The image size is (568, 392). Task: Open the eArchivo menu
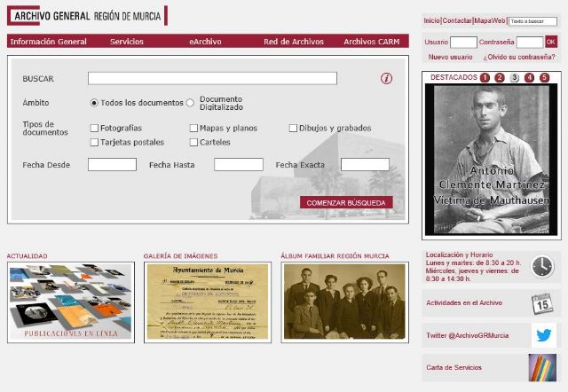click(205, 42)
